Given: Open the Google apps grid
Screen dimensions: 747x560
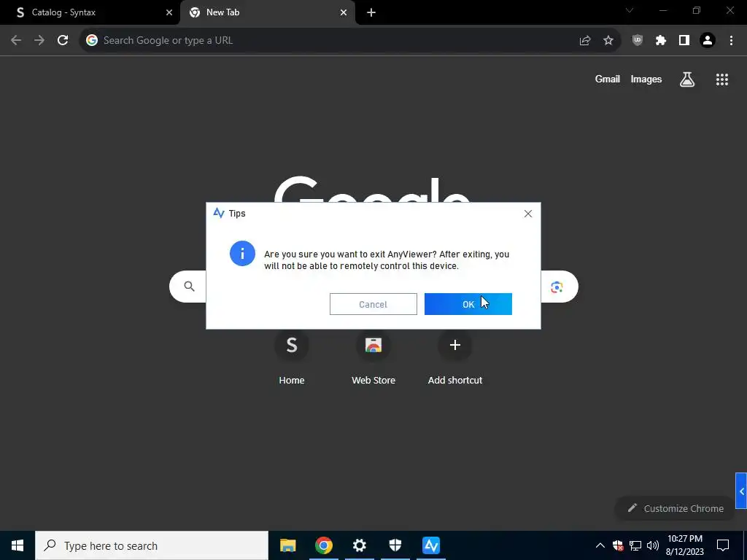Looking at the screenshot, I should coord(722,79).
